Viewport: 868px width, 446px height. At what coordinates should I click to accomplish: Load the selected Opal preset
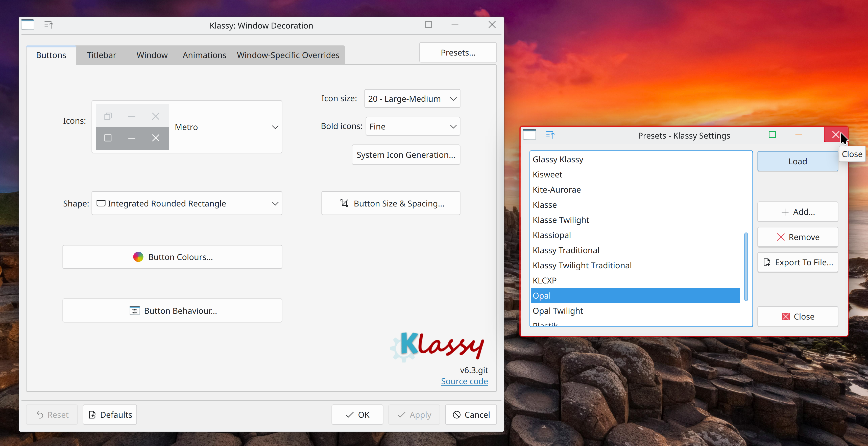(797, 161)
